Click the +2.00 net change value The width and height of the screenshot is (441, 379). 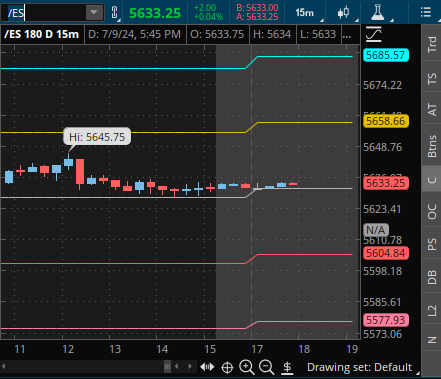205,8
